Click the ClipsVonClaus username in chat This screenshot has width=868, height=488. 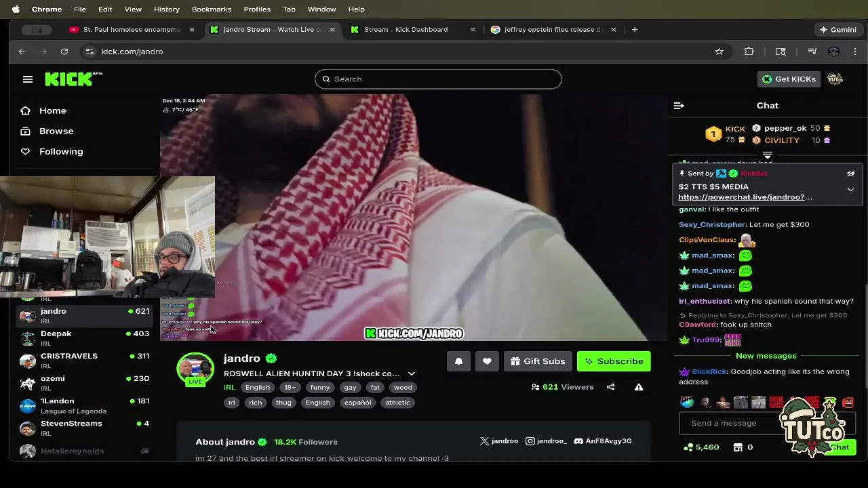(707, 240)
